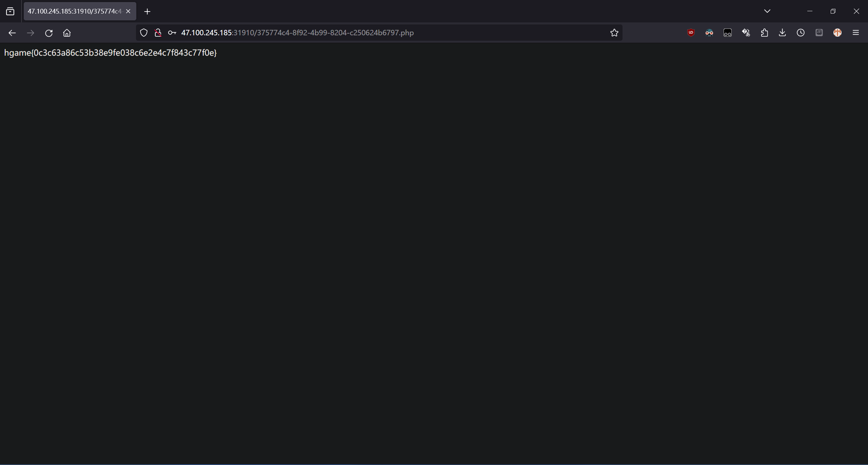Select the 47.100.245.185 tab
The image size is (868, 465).
pos(75,12)
